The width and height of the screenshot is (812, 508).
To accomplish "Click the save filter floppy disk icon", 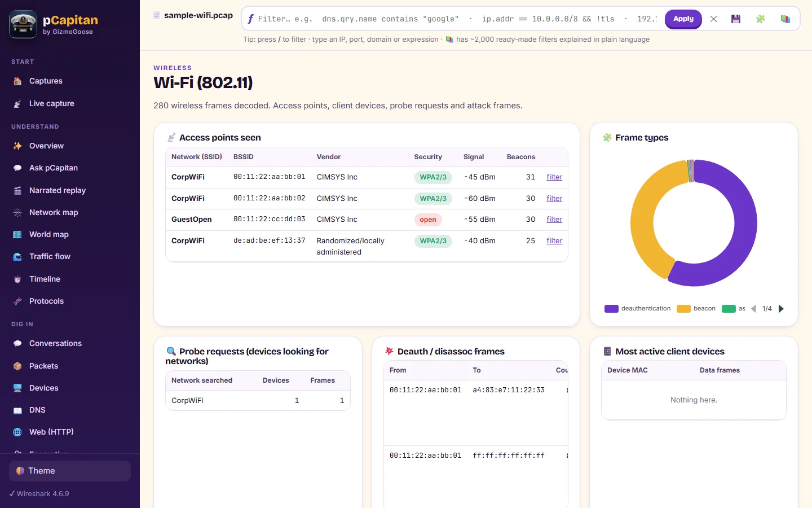I will (x=736, y=19).
